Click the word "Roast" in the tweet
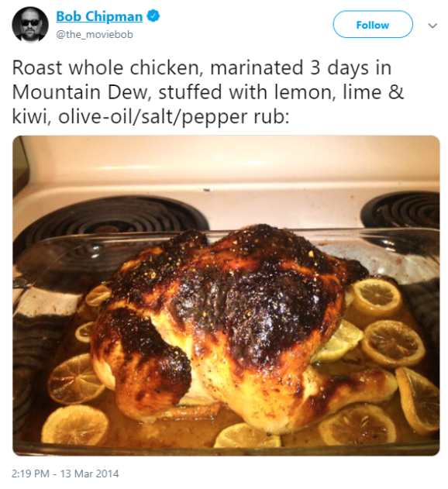The width and height of the screenshot is (448, 489). coord(37,67)
